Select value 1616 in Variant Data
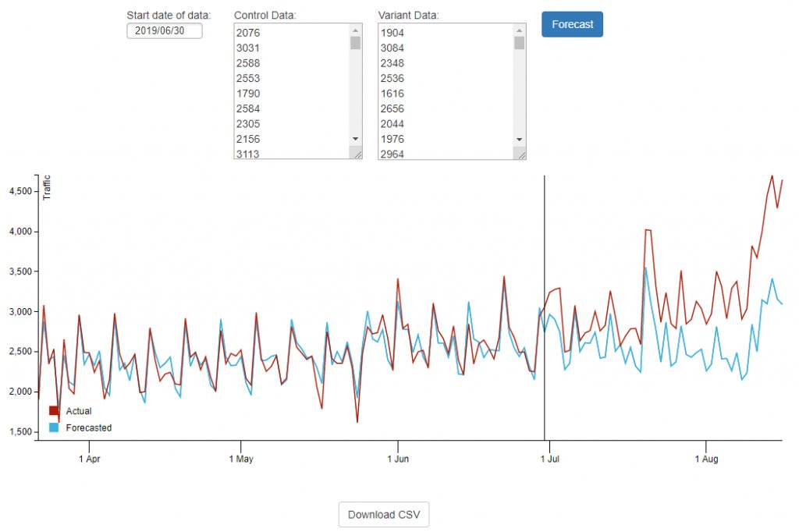Screen dimensions: 799x532 coord(392,94)
